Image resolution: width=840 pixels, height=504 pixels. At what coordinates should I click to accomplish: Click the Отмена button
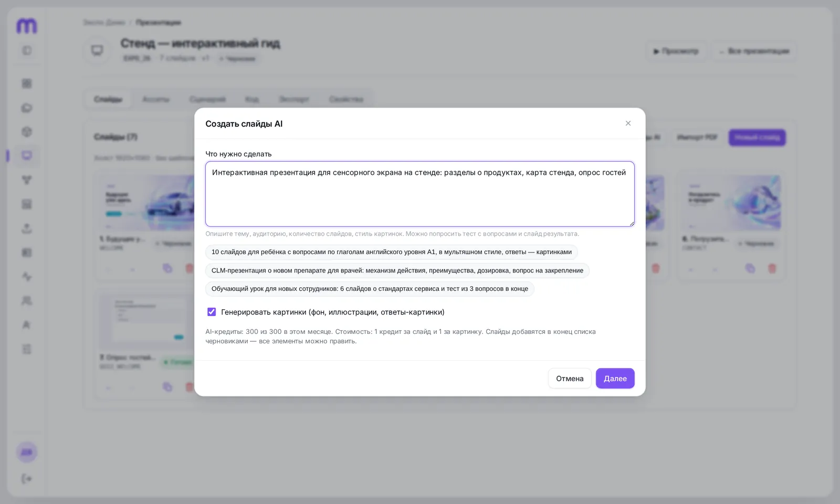pyautogui.click(x=570, y=378)
